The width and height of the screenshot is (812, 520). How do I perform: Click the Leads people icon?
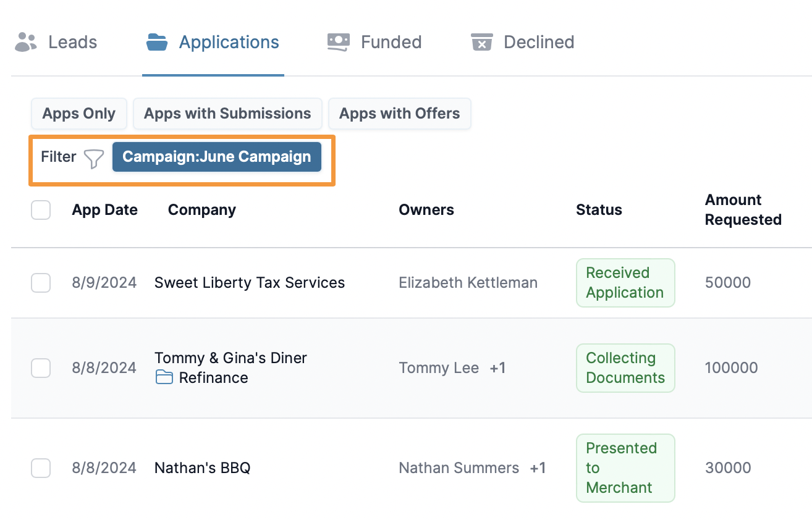26,42
